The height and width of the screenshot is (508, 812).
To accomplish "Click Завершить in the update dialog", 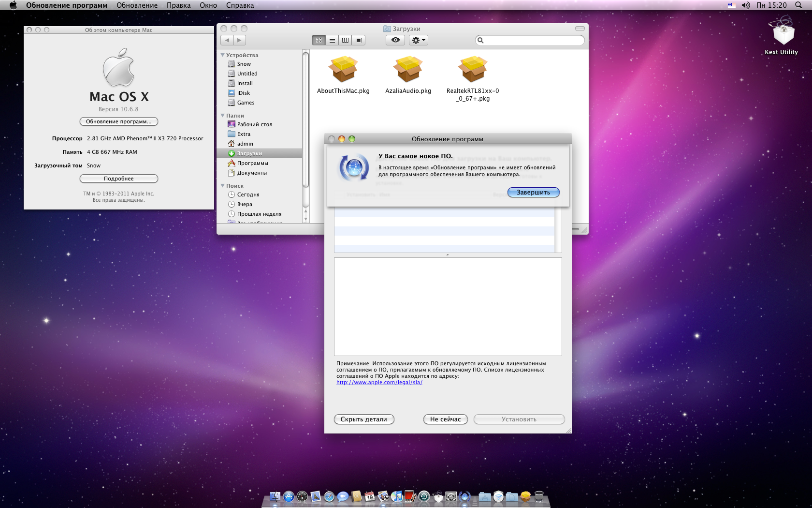I will click(533, 192).
